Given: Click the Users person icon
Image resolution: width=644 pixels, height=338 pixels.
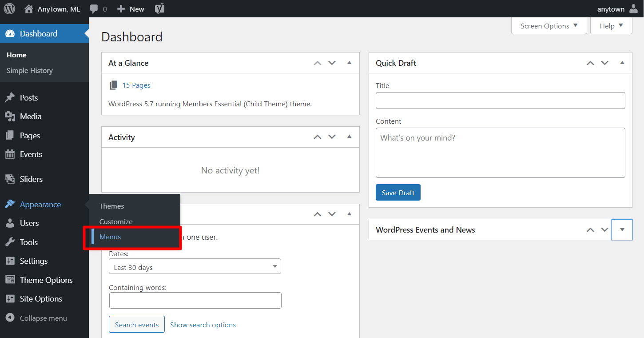Looking at the screenshot, I should pos(10,223).
